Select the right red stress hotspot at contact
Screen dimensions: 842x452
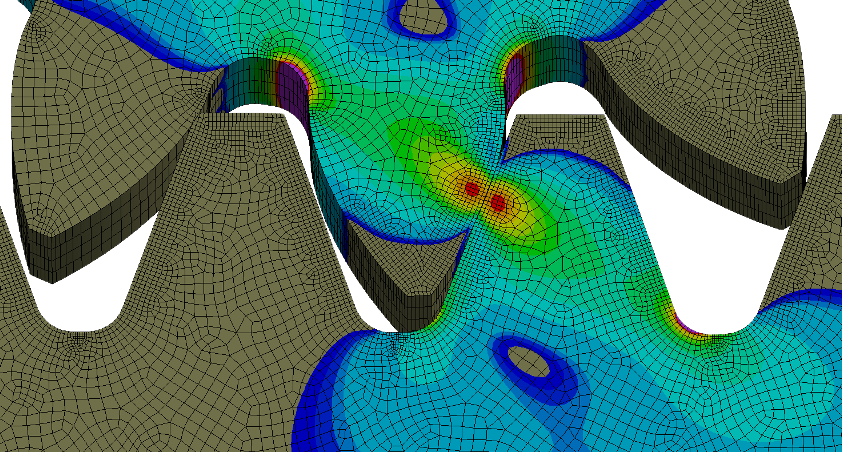pyautogui.click(x=499, y=204)
